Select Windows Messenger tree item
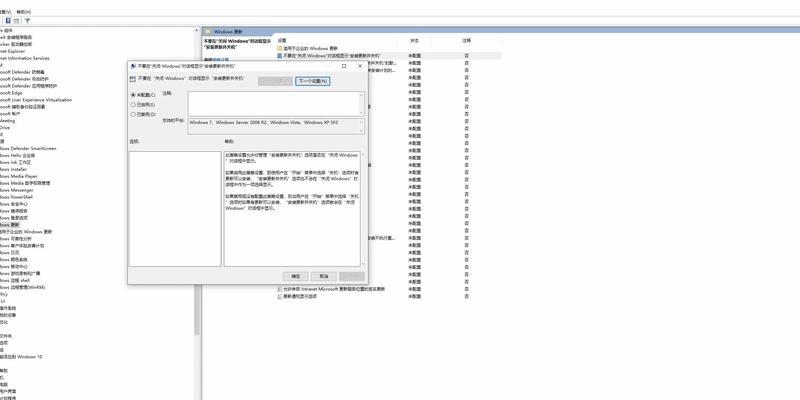The width and height of the screenshot is (800, 400). 16,190
